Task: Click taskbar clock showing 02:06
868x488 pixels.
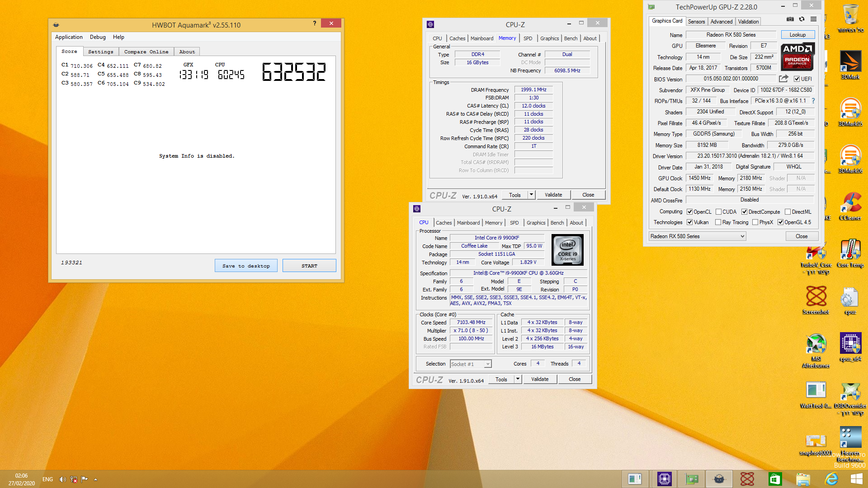Action: [x=21, y=479]
